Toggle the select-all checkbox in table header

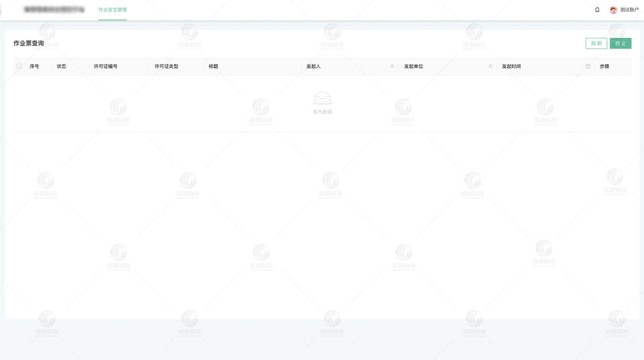19,66
